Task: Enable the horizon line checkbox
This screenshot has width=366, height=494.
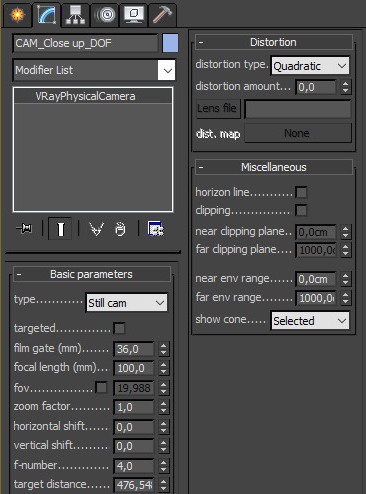Action: [301, 192]
